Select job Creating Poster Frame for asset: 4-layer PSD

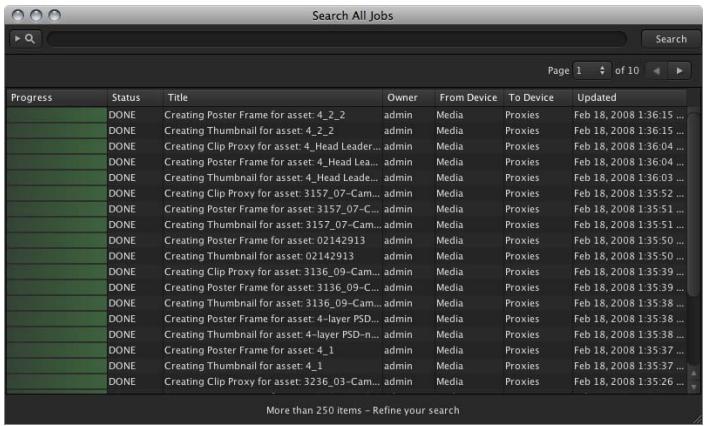(346, 319)
